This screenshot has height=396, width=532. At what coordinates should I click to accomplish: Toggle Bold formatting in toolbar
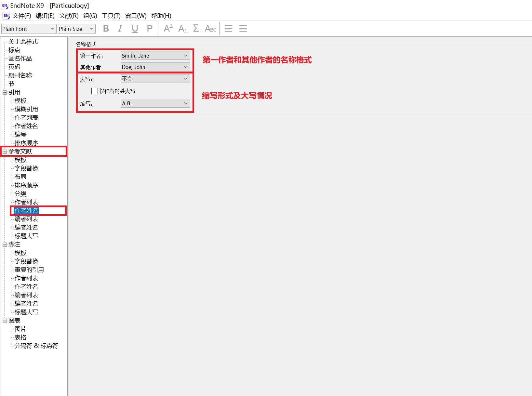[x=106, y=29]
